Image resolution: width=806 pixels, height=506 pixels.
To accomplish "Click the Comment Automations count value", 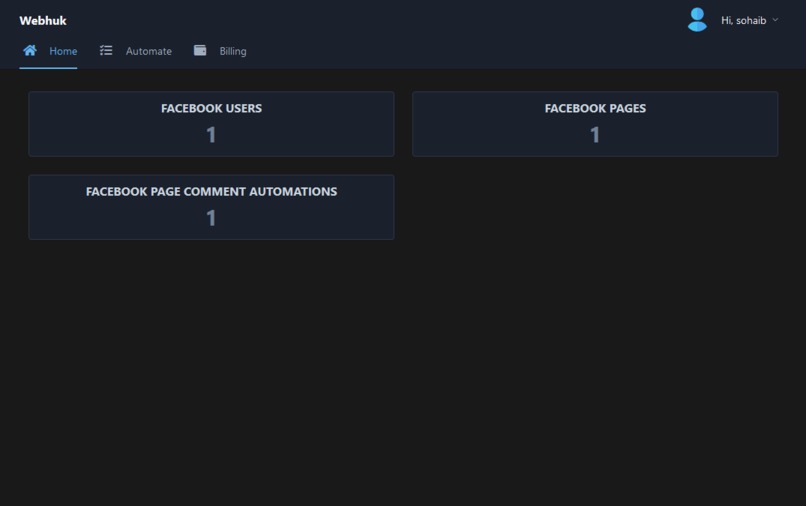I will 211,218.
